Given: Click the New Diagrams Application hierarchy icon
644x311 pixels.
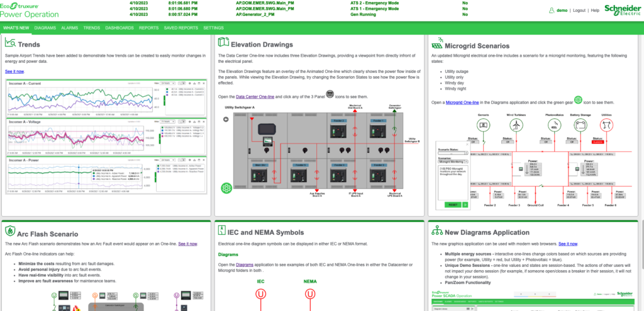Looking at the screenshot, I should (x=437, y=230).
